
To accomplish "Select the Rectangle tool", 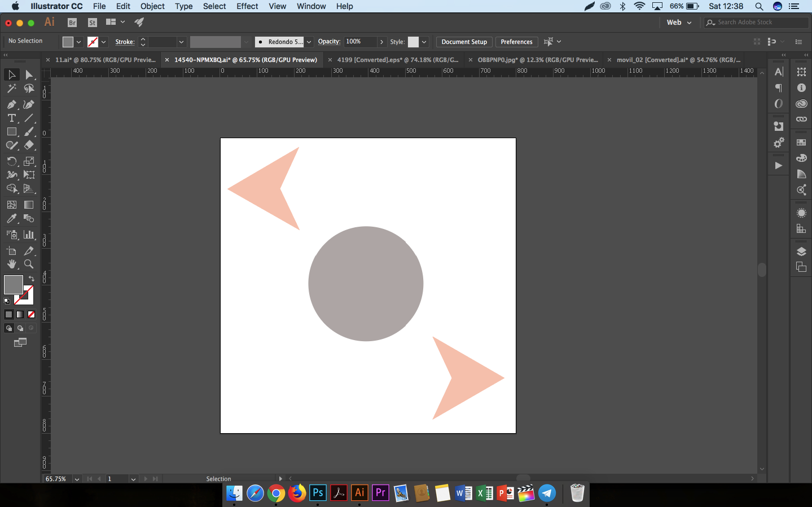I will tap(11, 131).
